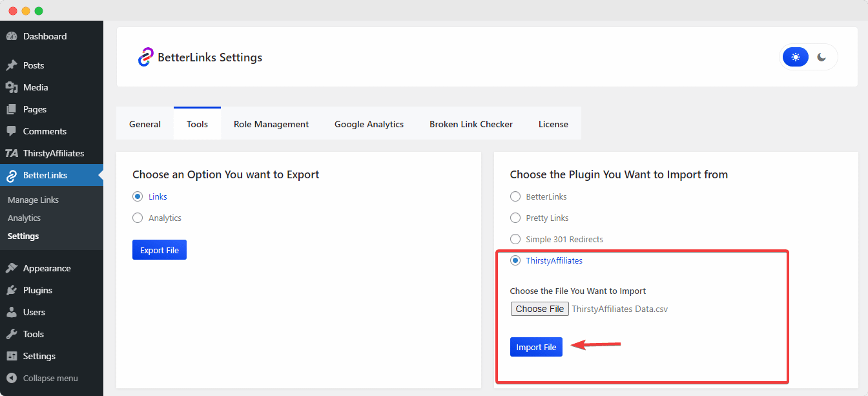
Task: Open the License tab
Action: [x=553, y=123]
